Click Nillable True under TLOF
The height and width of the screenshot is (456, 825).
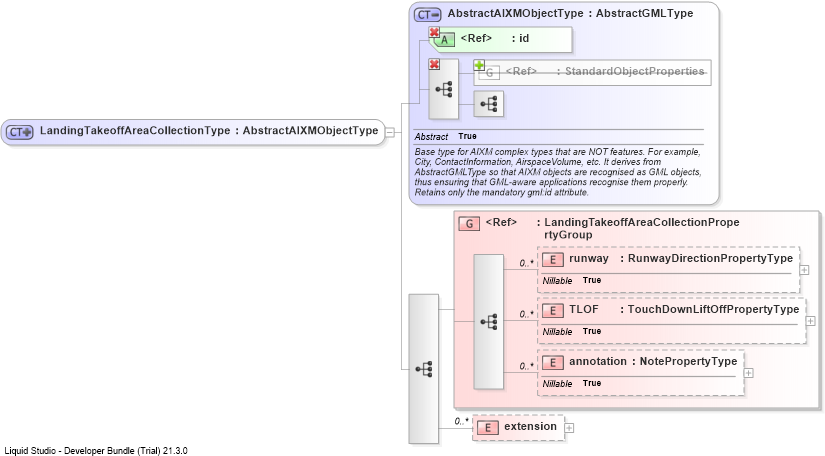(x=572, y=331)
